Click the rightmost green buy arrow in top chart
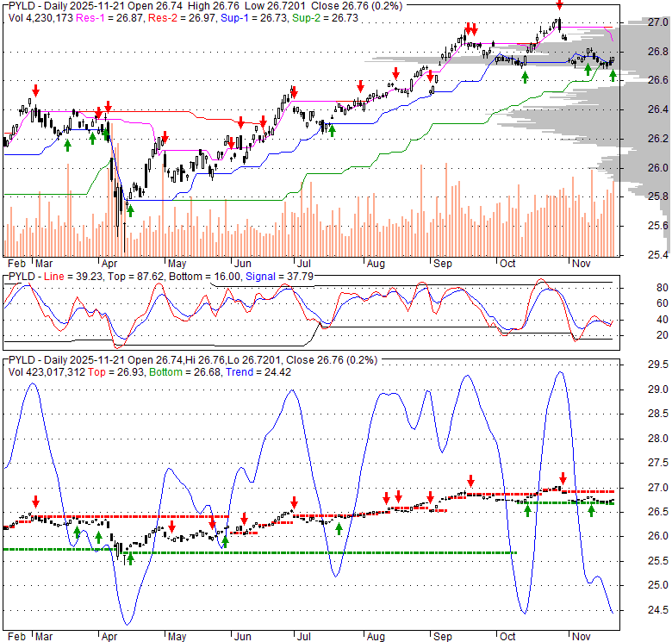This screenshot has width=672, height=642. (x=613, y=77)
